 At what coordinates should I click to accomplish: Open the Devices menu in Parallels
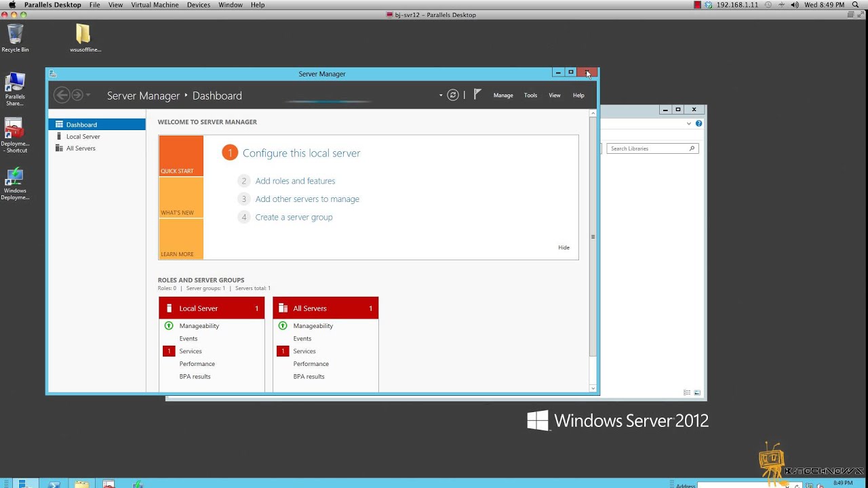pos(199,5)
